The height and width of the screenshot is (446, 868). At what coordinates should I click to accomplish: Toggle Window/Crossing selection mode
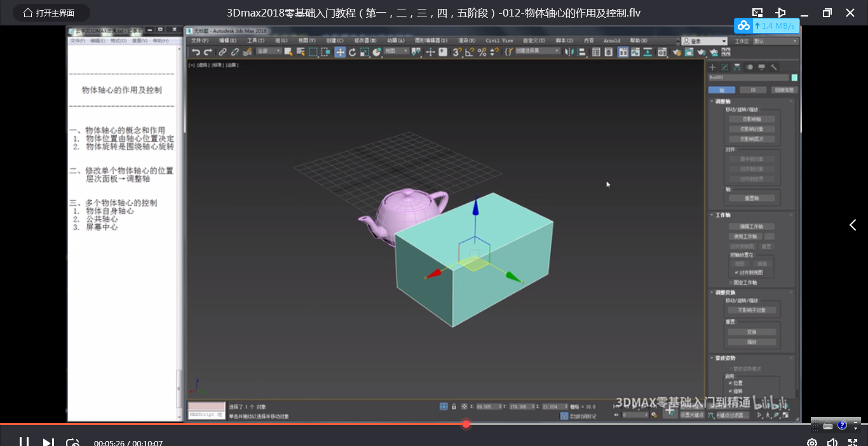click(x=325, y=52)
